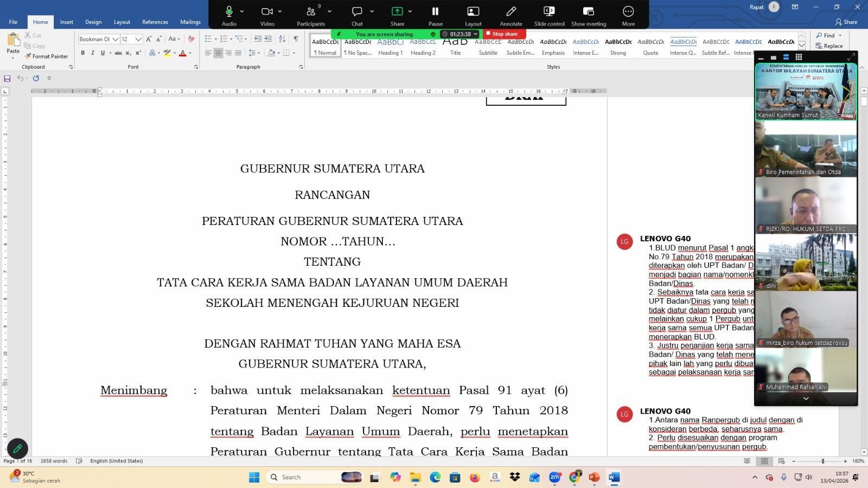Click the Replace button in the Editing group
Image resolution: width=868 pixels, height=488 pixels.
829,46
